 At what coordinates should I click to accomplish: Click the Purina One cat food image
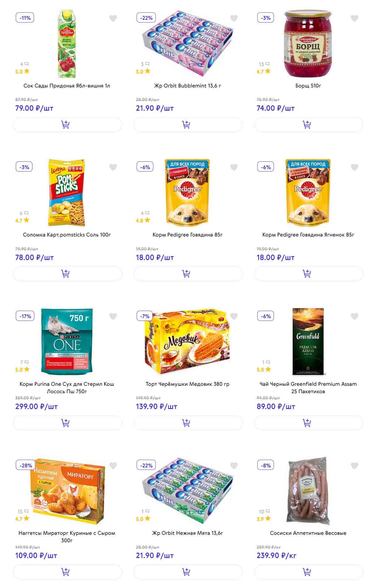(x=67, y=341)
